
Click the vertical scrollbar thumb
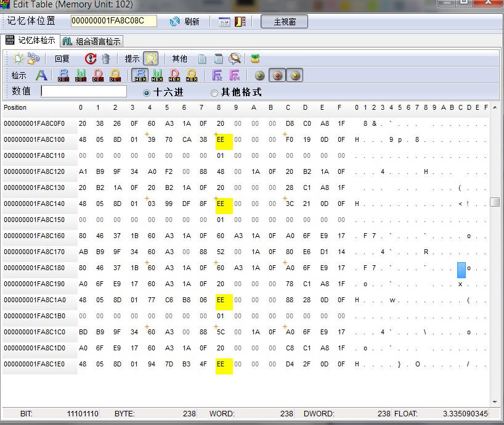pos(495,202)
